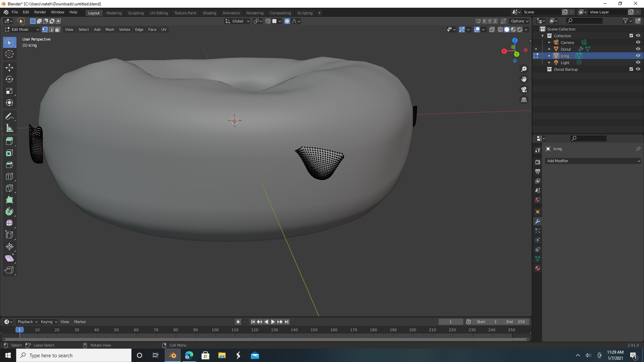Select the Loop Cut tool
The height and width of the screenshot is (362, 644).
click(x=9, y=177)
